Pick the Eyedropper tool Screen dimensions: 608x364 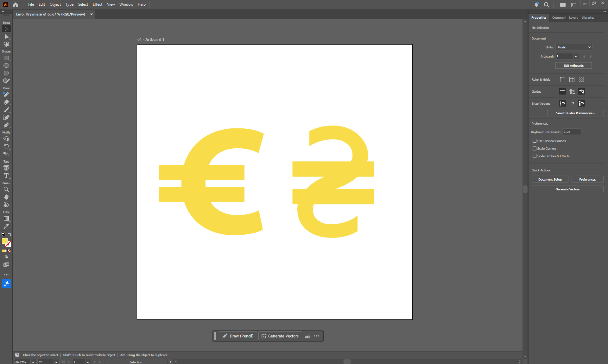tap(6, 226)
